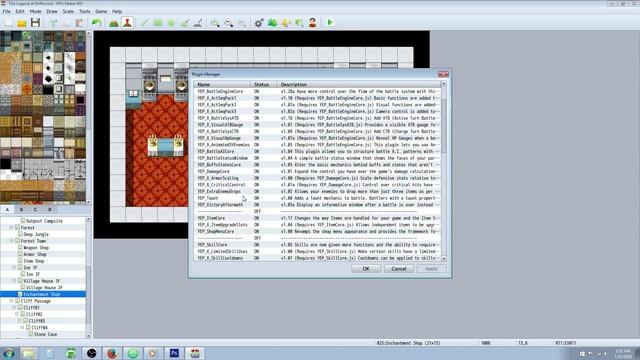Click the Paste clipboard icon
Viewport: 640px width, 360px height.
[79, 23]
